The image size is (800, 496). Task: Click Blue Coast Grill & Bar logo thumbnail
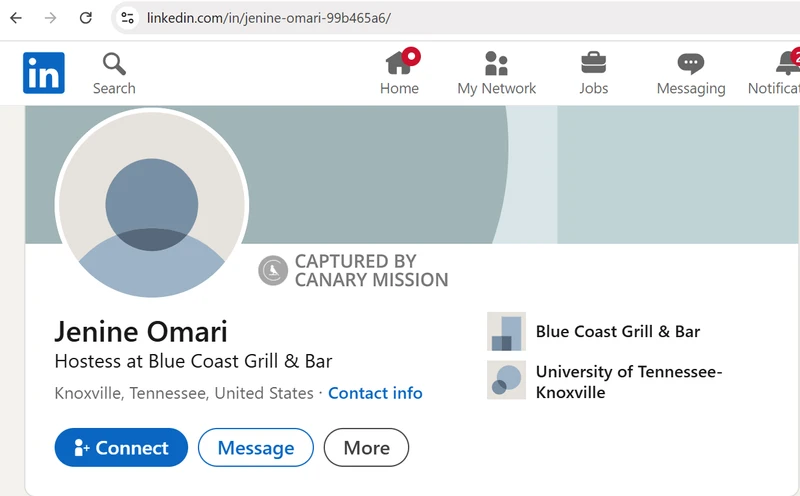click(x=506, y=331)
